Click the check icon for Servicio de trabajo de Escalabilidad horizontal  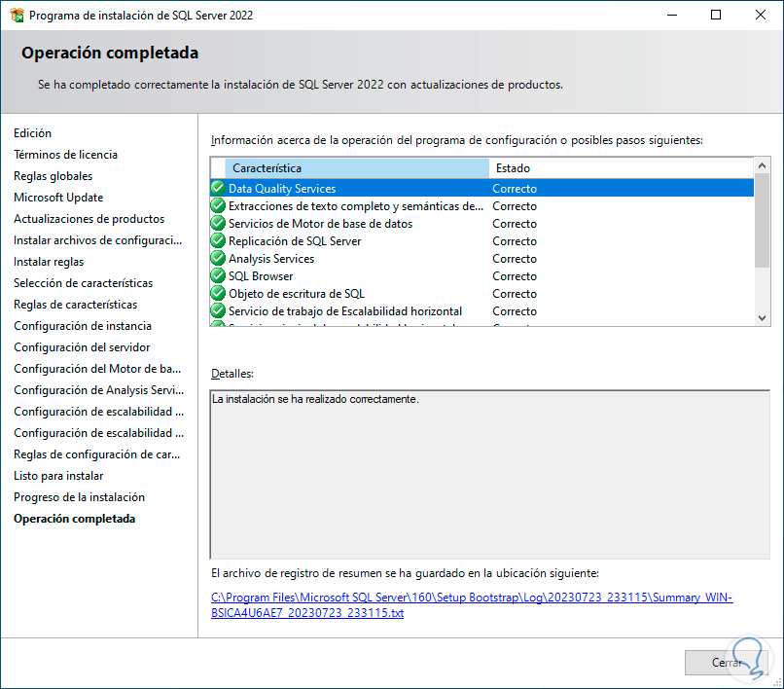(218, 310)
